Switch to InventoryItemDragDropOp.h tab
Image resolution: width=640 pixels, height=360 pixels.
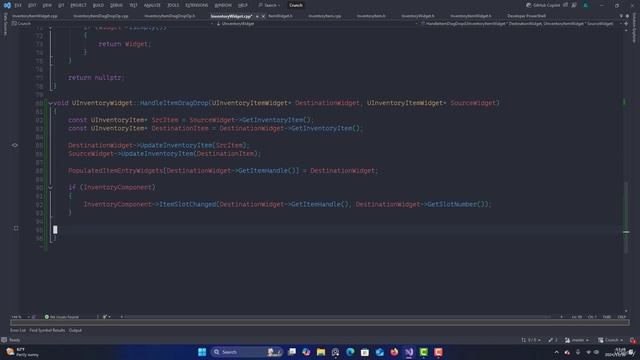pyautogui.click(x=169, y=16)
